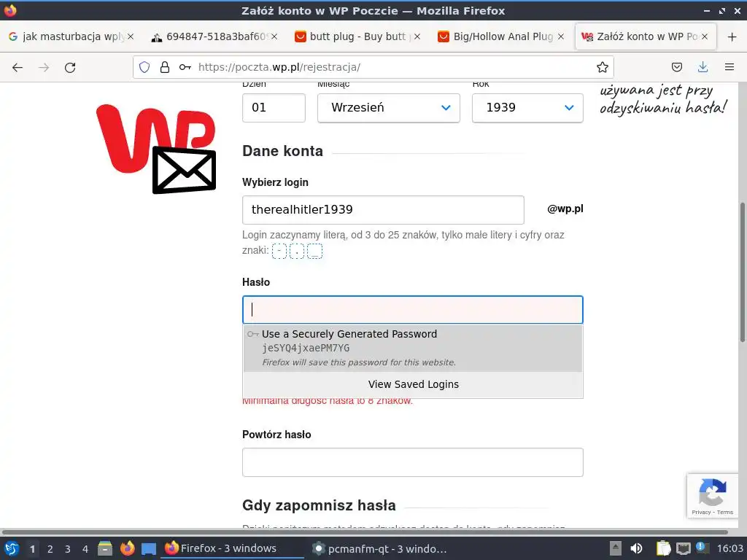Open the Firefox downloads panel
The image size is (747, 560).
[x=703, y=67]
